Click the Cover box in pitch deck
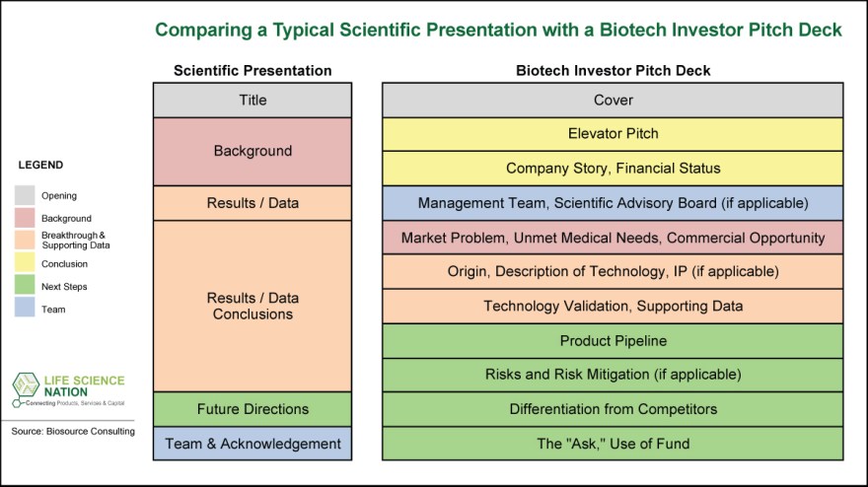 613,100
